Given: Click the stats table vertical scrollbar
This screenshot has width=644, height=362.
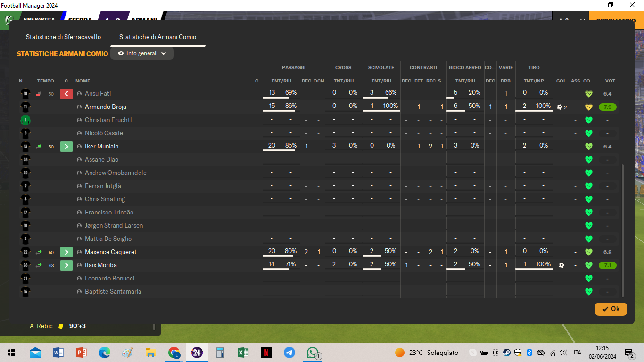Looking at the screenshot, I should click(x=623, y=230).
